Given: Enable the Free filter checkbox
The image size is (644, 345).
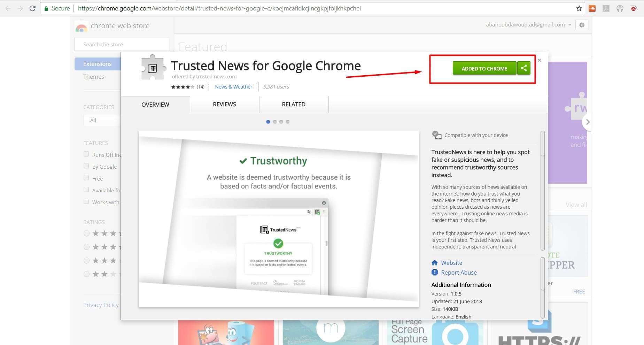Looking at the screenshot, I should pyautogui.click(x=86, y=177).
